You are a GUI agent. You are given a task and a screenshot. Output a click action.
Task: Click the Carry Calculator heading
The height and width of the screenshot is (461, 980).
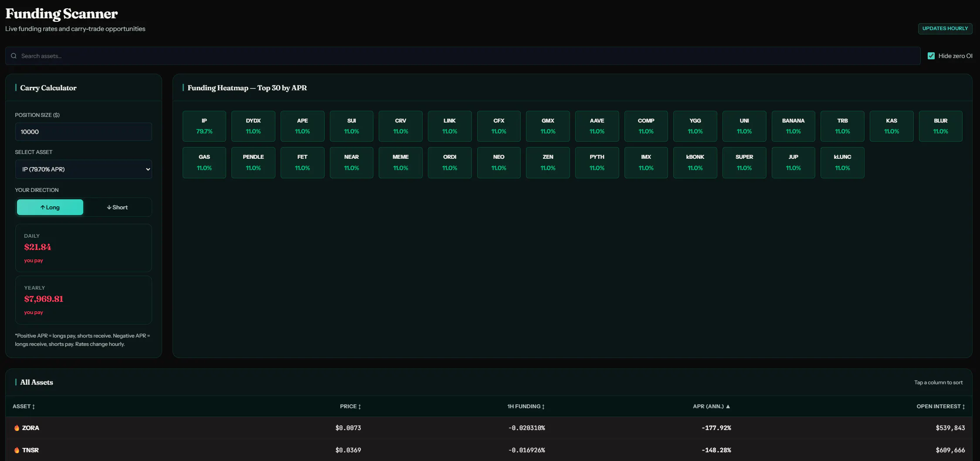[48, 88]
